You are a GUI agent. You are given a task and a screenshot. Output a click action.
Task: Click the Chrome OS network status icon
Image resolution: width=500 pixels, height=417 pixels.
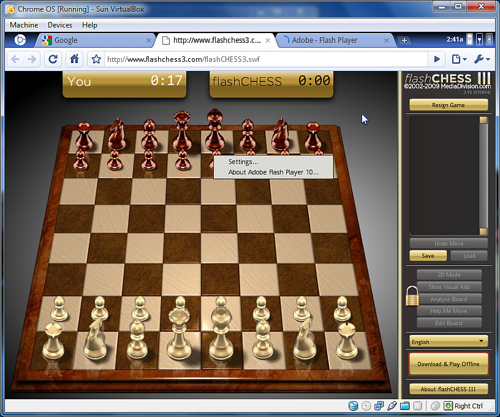479,40
